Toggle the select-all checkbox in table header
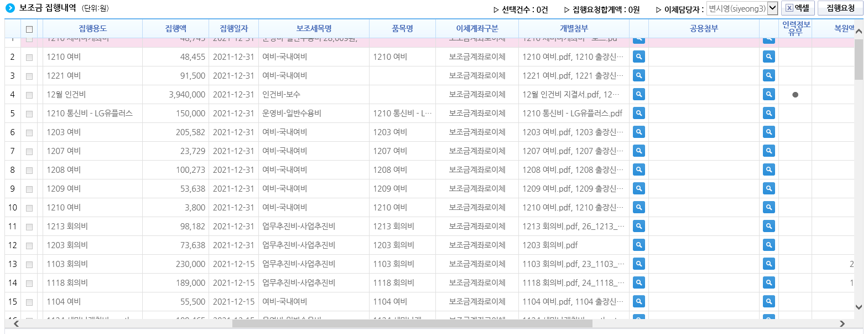Viewport: 868px width, 334px height. coord(29,29)
